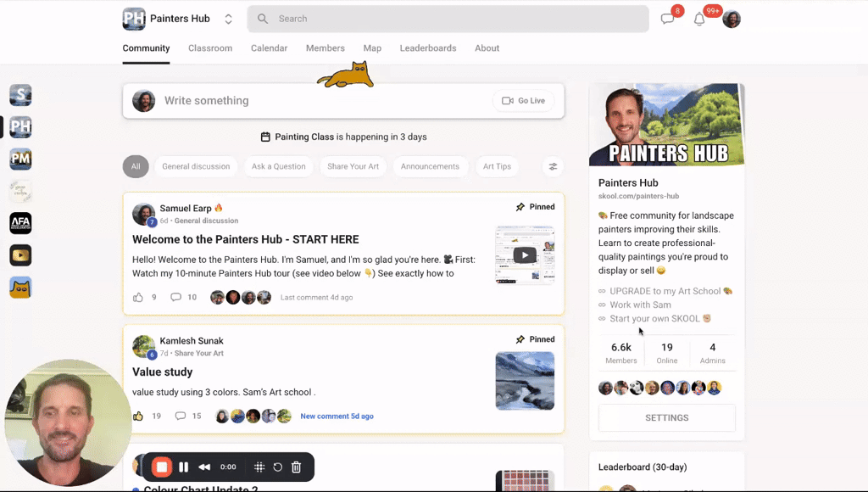
Task: Open community SETTINGS
Action: coord(666,417)
